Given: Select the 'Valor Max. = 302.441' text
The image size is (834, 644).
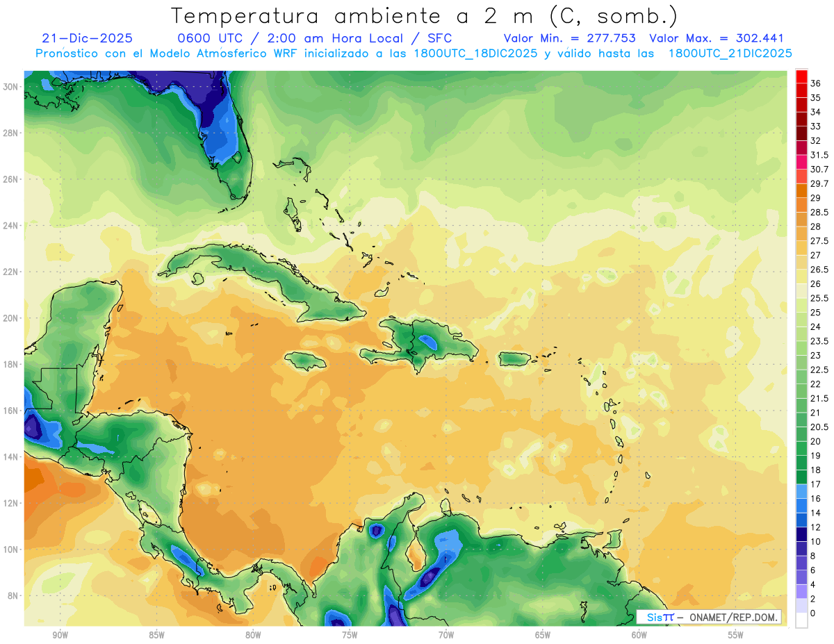Looking at the screenshot, I should [717, 38].
